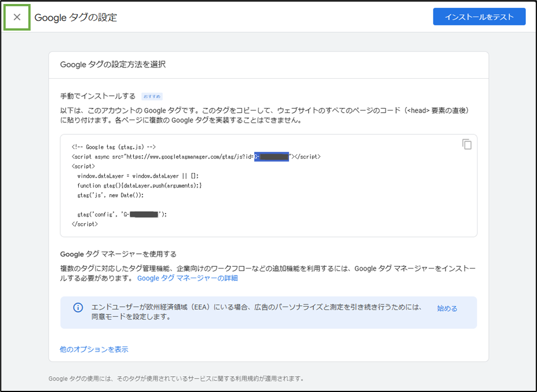Click the gtag('js', new Date()) line
Image resolution: width=537 pixels, height=392 pixels.
point(110,195)
